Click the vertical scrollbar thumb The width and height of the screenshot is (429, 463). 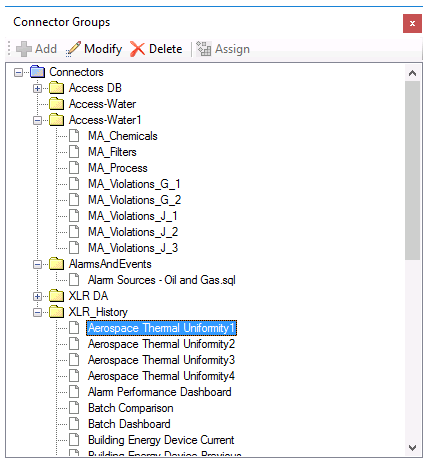pyautogui.click(x=412, y=170)
